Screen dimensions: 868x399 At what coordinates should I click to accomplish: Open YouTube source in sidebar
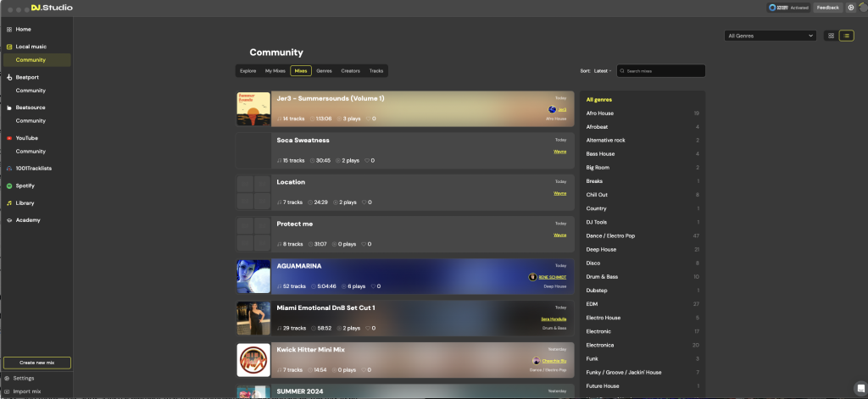(x=26, y=138)
